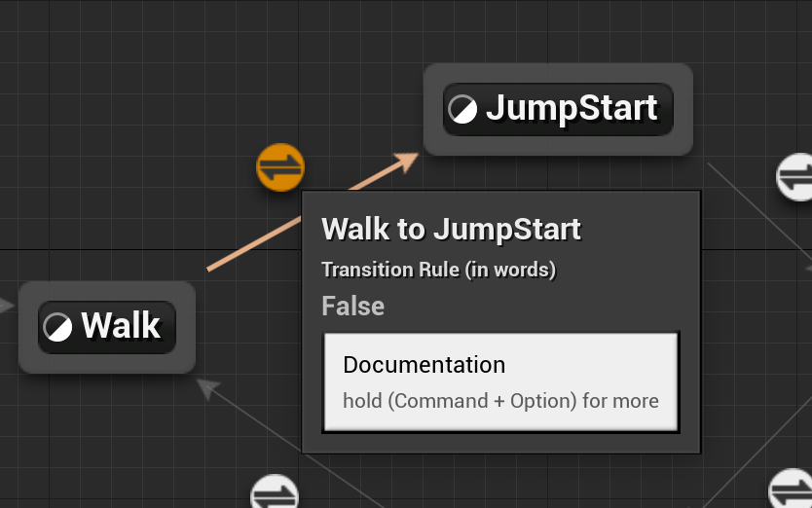Click the state icon inside JumpStart node

[462, 109]
